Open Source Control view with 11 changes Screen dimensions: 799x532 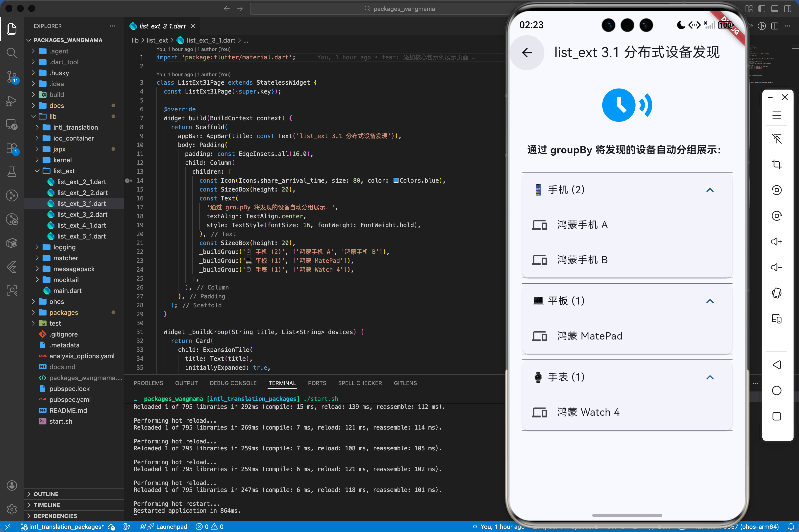pyautogui.click(x=12, y=77)
